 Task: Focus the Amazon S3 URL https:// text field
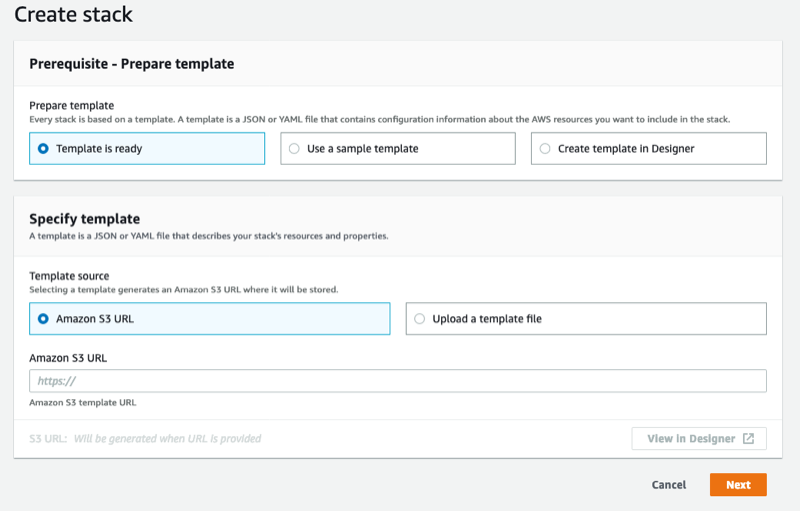[x=398, y=381]
